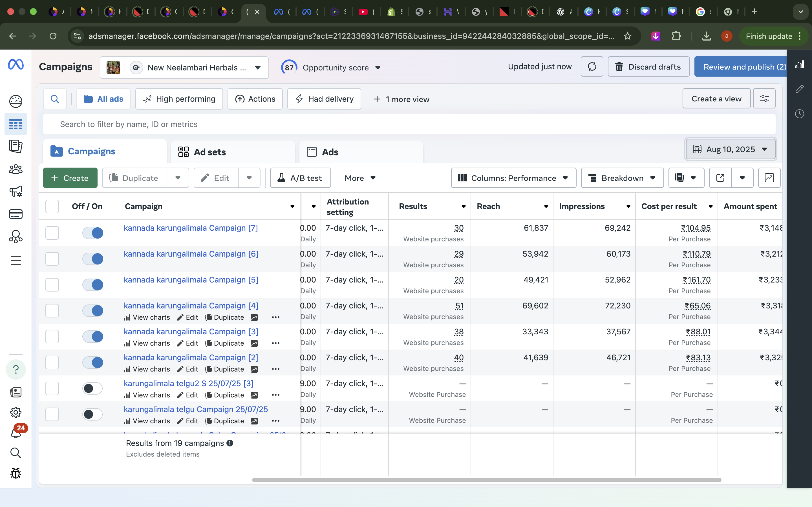This screenshot has height=507, width=812.
Task: Open the charts icon at toolbar right
Action: (769, 178)
